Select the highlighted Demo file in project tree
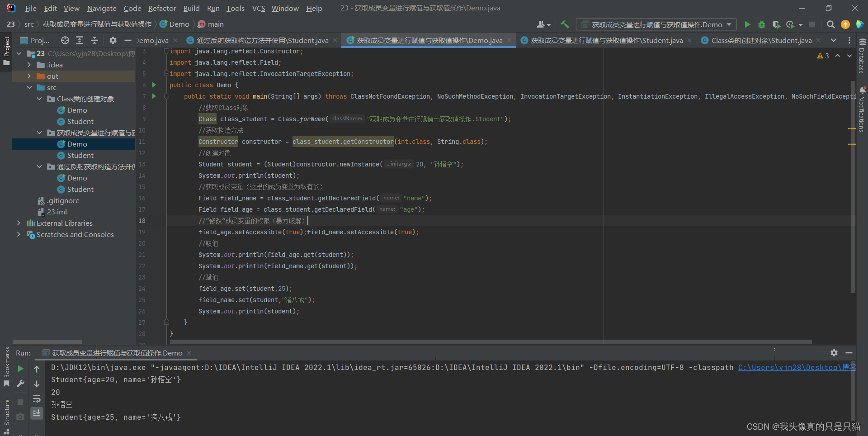 [x=74, y=144]
